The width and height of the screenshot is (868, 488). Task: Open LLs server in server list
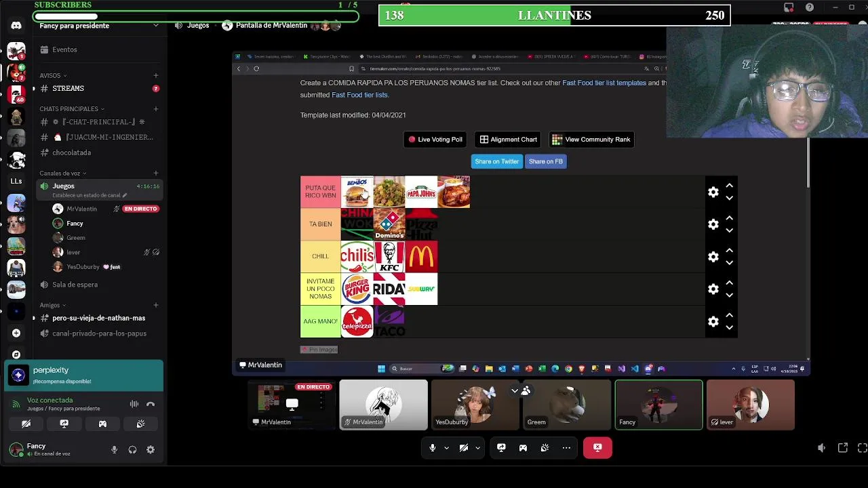[x=16, y=181]
